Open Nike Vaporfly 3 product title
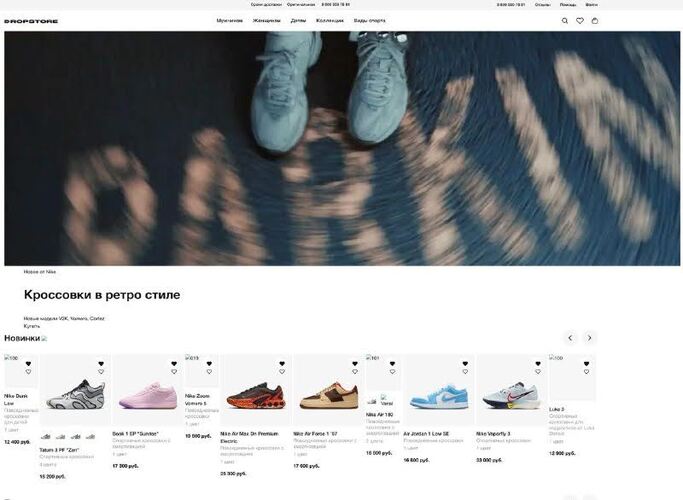The image size is (683, 500). pyautogui.click(x=493, y=434)
